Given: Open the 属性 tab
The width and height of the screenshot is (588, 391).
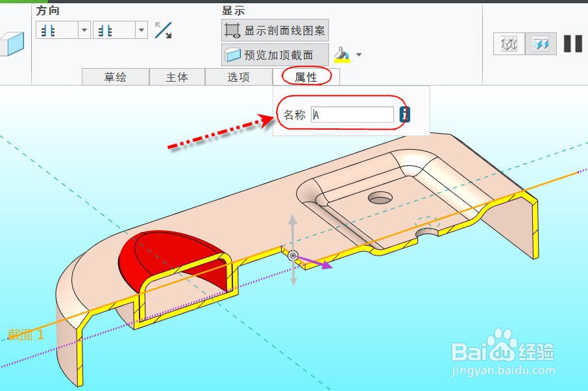Looking at the screenshot, I should coord(307,77).
